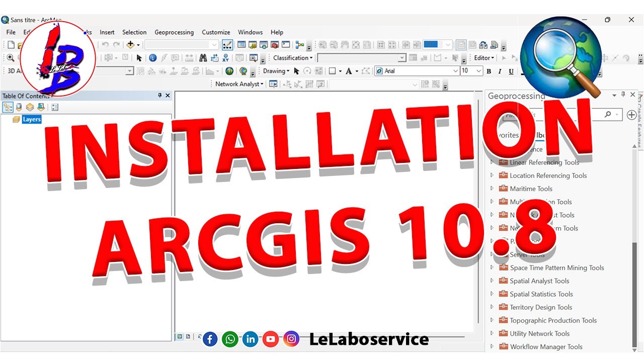Open the font size 10 dropdown
644x362 pixels.
coord(478,71)
